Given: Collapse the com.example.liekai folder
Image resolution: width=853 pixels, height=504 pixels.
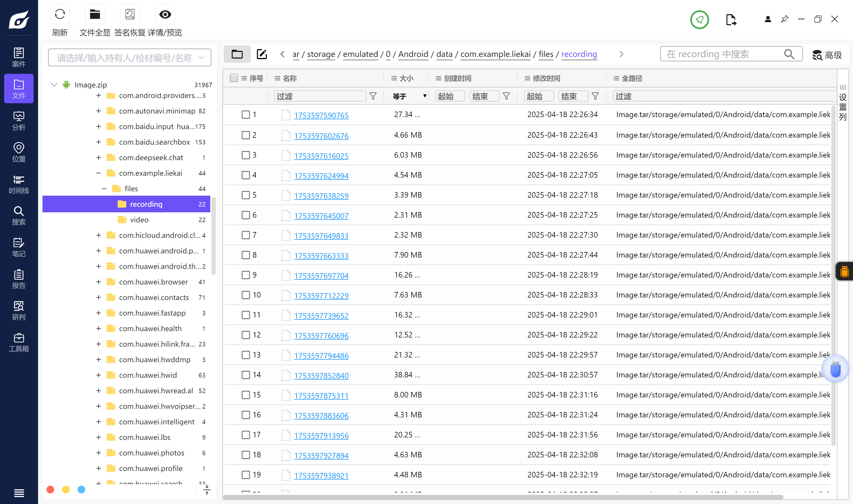Looking at the screenshot, I should (99, 173).
